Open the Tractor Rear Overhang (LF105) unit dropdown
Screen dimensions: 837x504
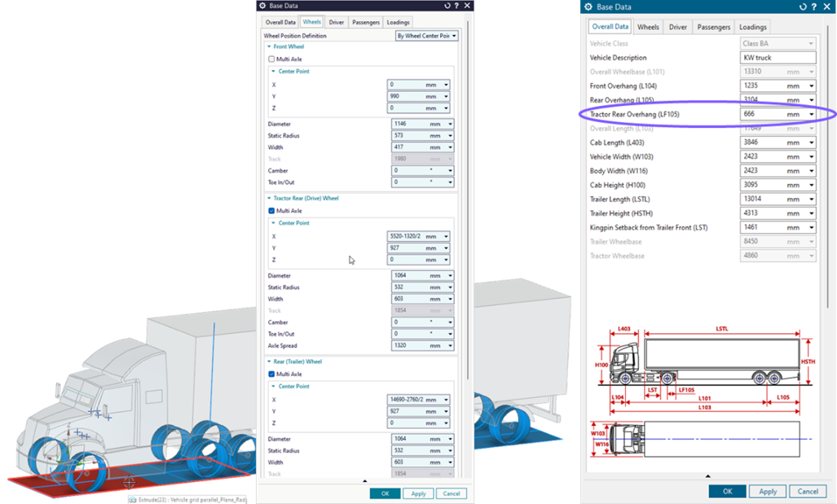(x=811, y=115)
